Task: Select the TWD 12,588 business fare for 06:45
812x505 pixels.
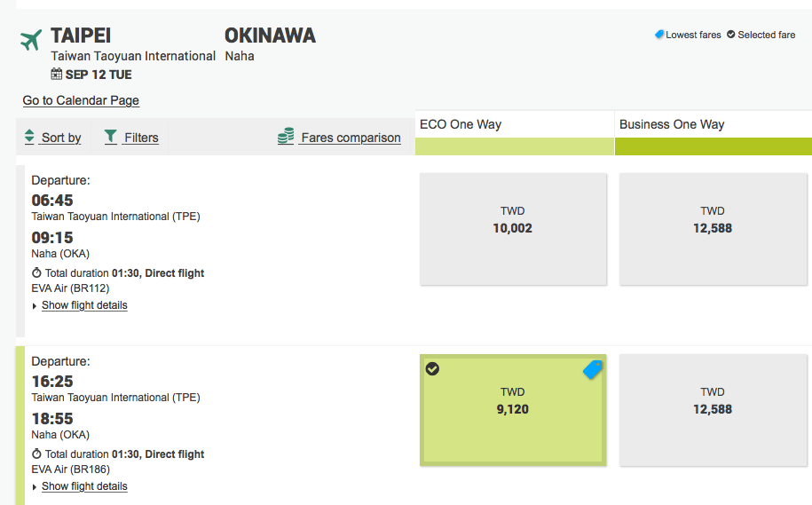Action: pos(713,229)
